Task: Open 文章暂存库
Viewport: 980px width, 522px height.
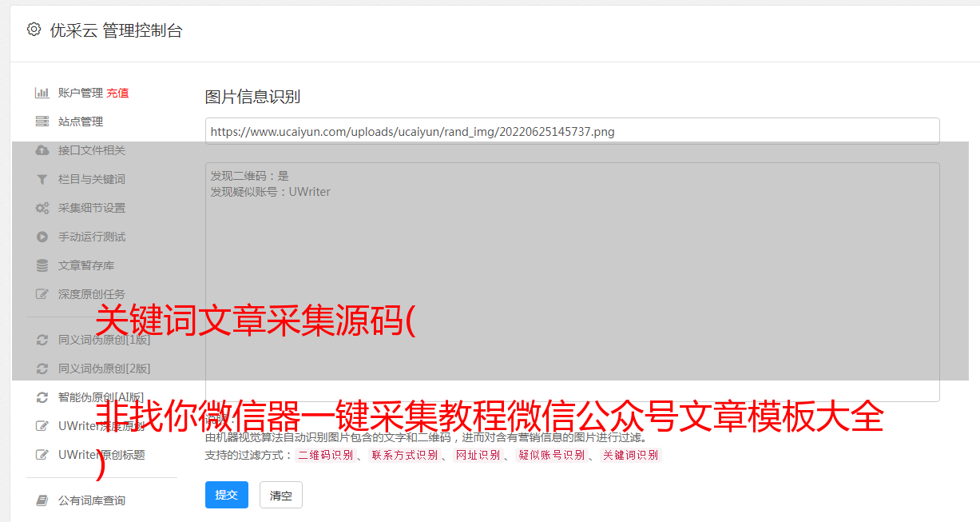Action: tap(86, 265)
